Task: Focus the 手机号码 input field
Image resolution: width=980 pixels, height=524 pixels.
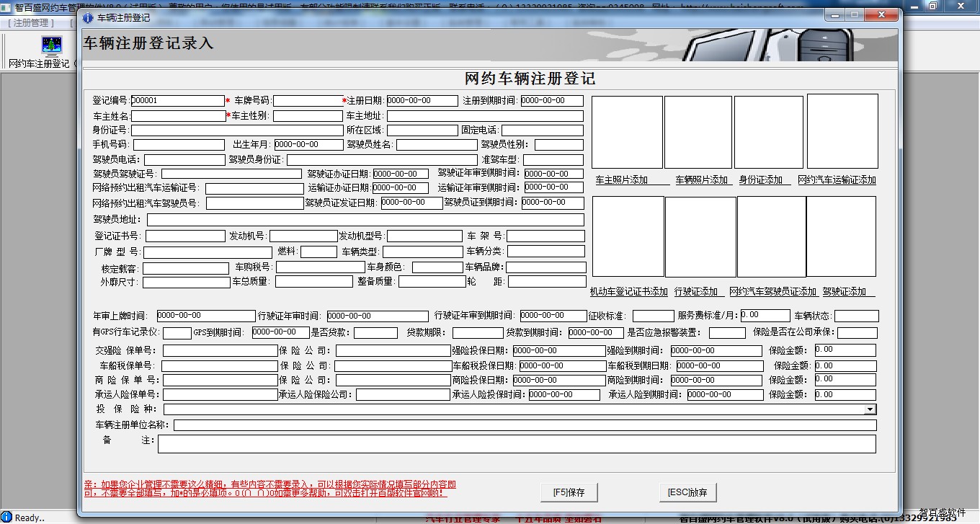Action: pos(179,145)
